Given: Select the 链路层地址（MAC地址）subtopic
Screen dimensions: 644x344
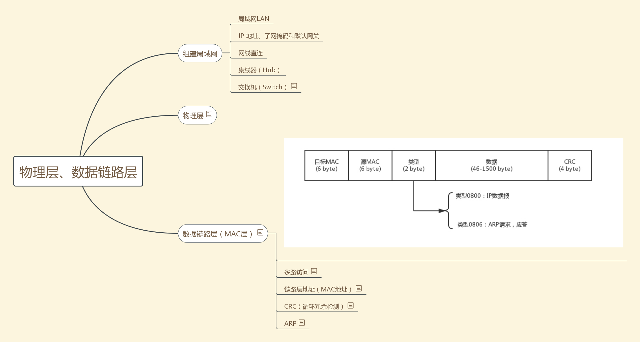Looking at the screenshot, I should tap(318, 289).
